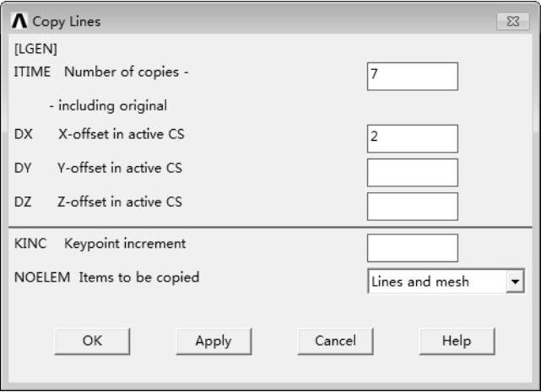The image size is (541, 392).
Task: Click into the DZ Z-offset field
Action: [412, 206]
